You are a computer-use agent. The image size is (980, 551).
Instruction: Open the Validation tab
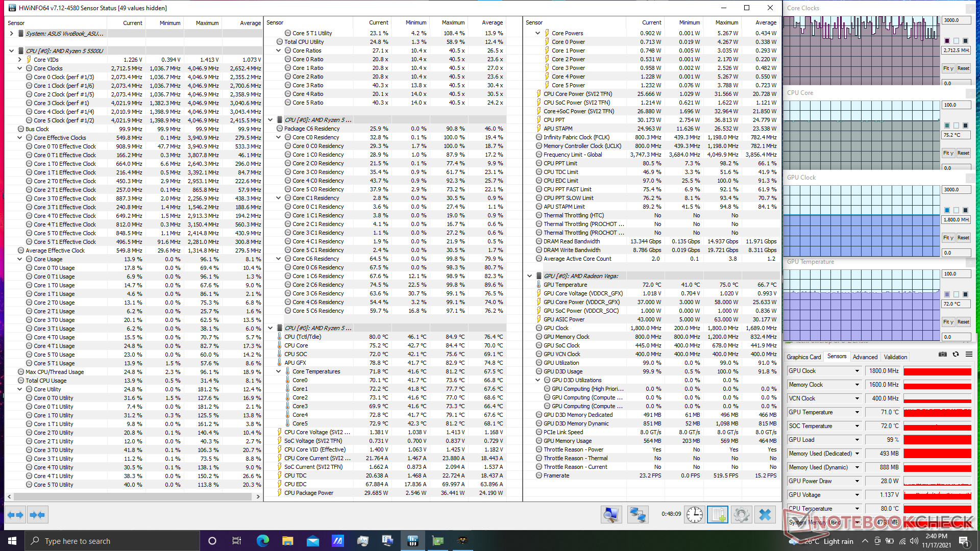pos(896,357)
